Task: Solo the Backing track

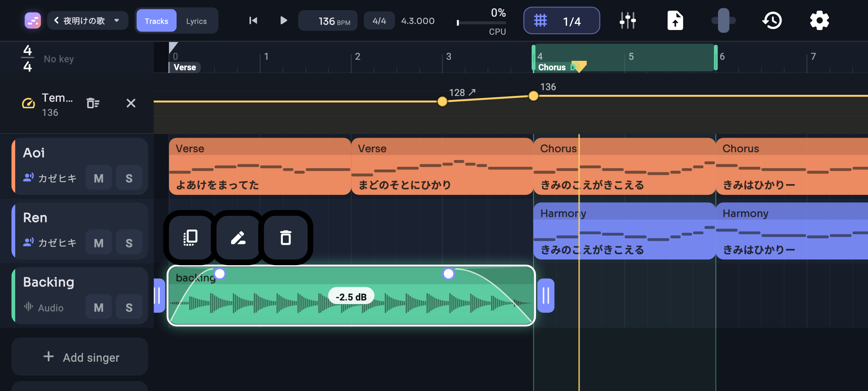Action: click(x=129, y=307)
